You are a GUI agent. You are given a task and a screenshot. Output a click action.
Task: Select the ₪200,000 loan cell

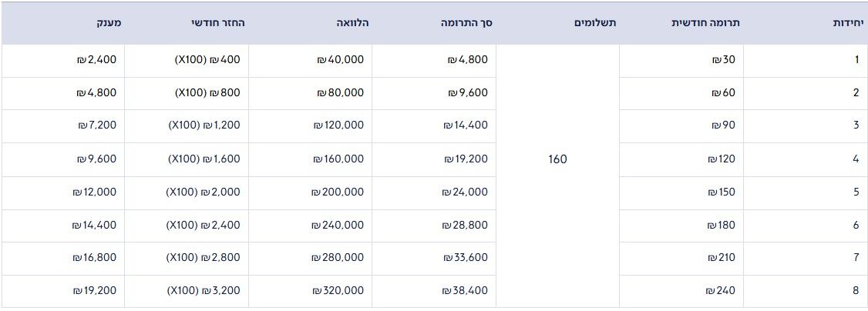(x=338, y=192)
